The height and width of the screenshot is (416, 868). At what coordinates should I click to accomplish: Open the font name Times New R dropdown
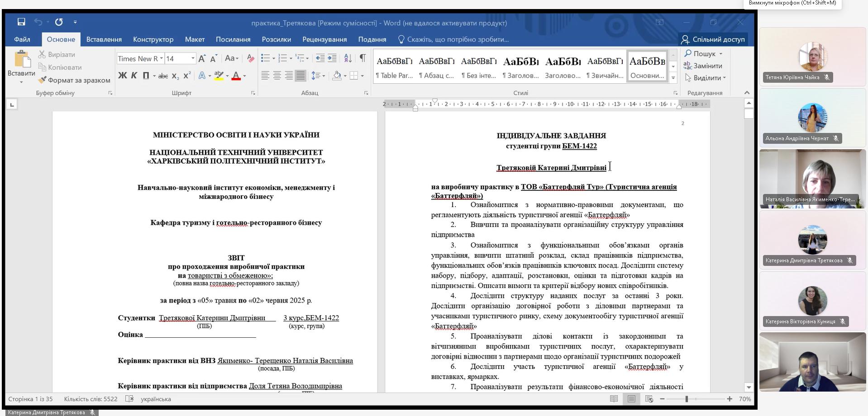[161, 58]
